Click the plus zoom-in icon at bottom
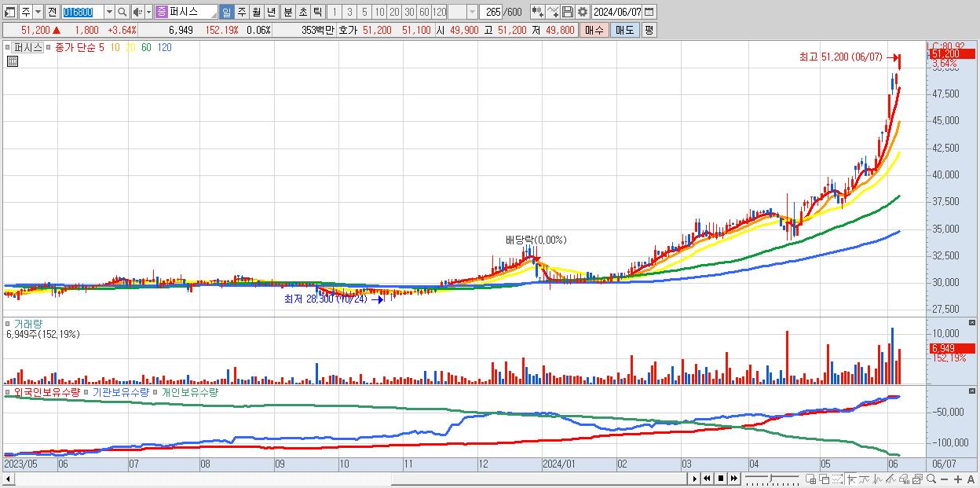The width and height of the screenshot is (980, 488). tap(958, 479)
